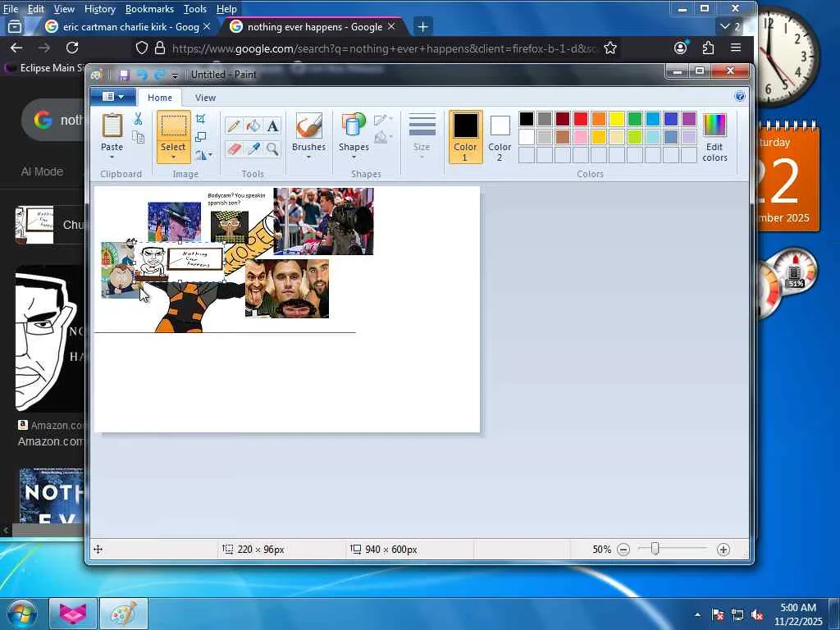The width and height of the screenshot is (840, 630).
Task: Open Firefox extensions puzzle icon
Action: click(708, 48)
